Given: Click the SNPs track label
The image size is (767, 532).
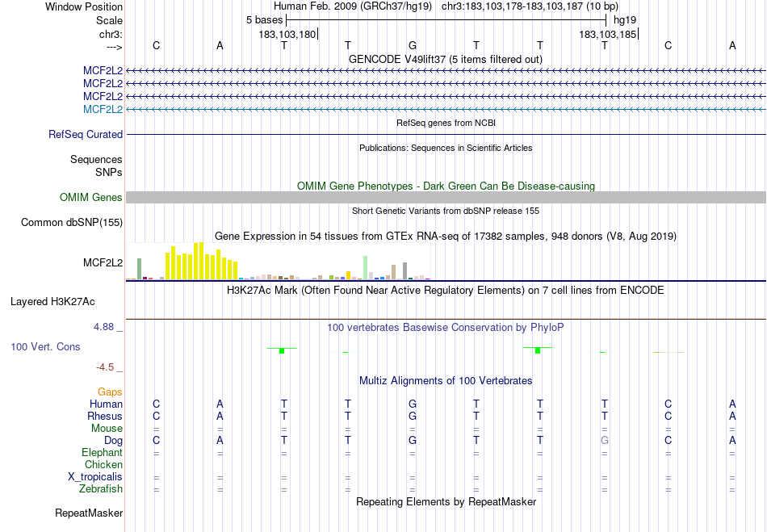Looking at the screenshot, I should 109,172.
